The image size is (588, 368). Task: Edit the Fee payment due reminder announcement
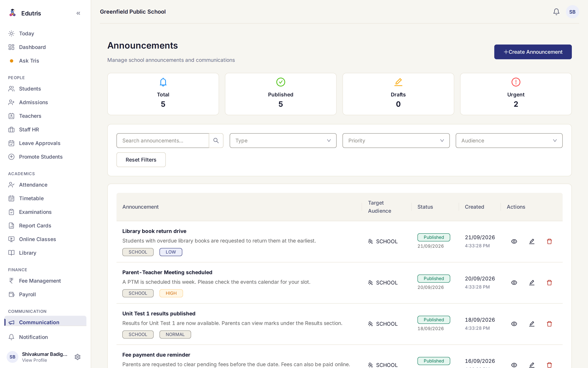pyautogui.click(x=532, y=365)
